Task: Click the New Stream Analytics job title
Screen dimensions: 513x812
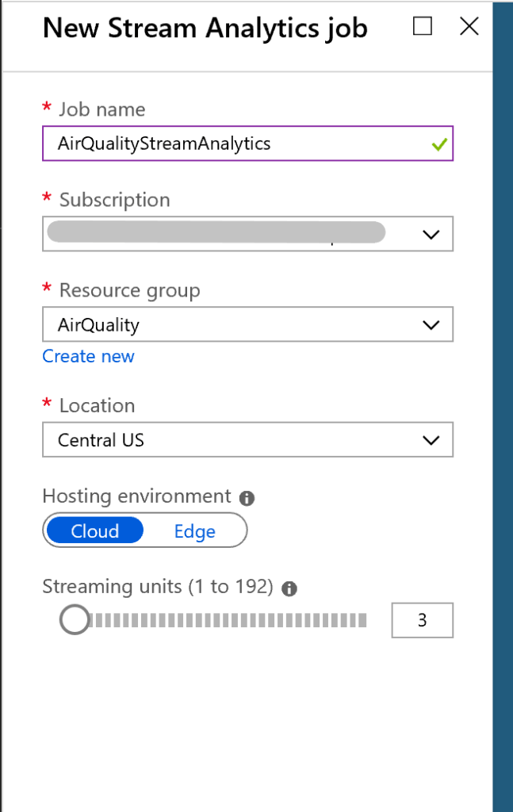Action: click(205, 28)
